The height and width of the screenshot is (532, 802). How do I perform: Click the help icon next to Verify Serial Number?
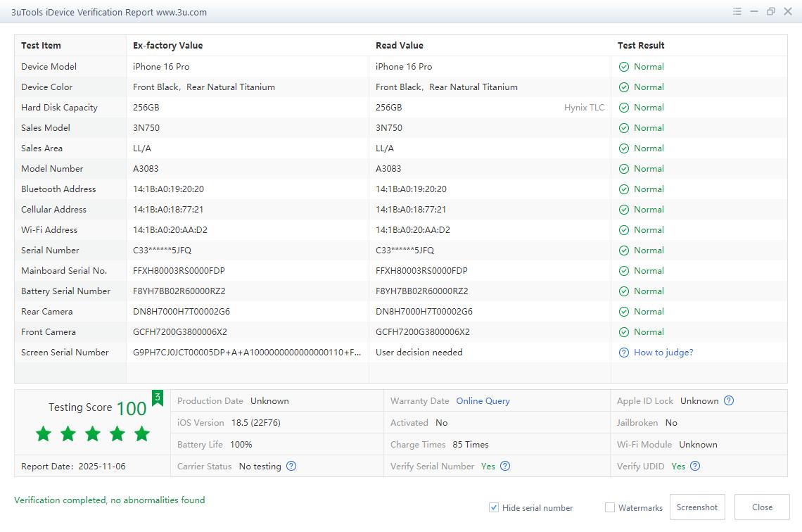click(505, 466)
